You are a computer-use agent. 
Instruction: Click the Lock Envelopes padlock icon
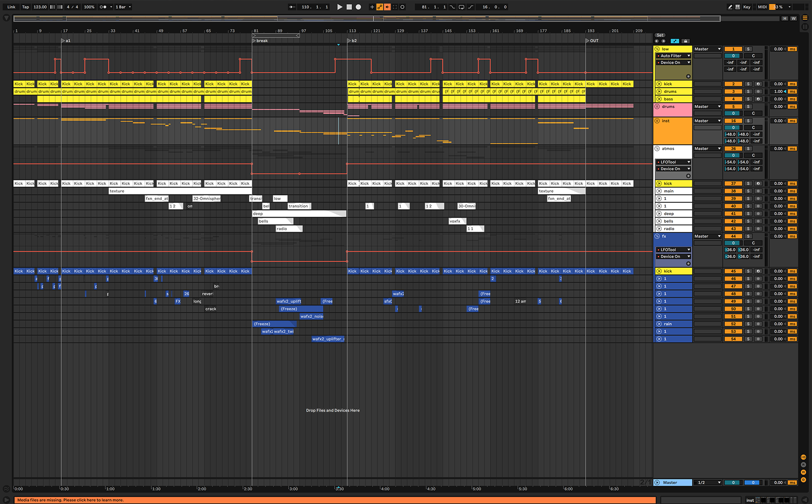(685, 41)
